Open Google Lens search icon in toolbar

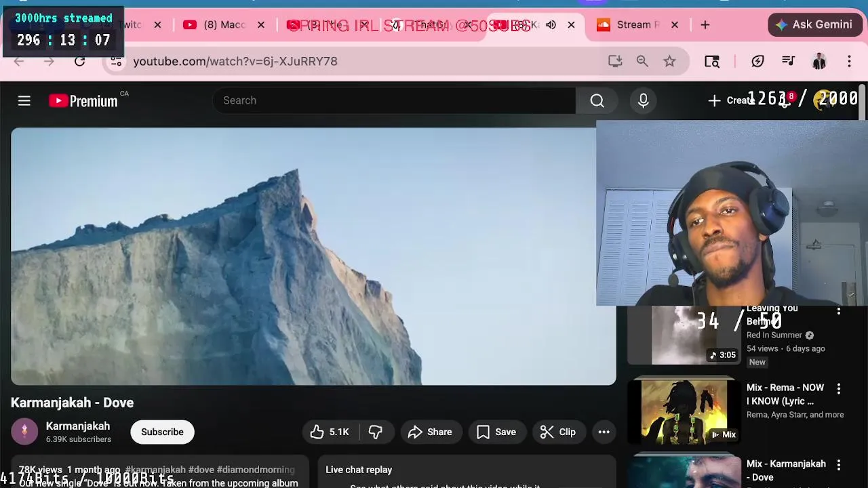pyautogui.click(x=712, y=61)
